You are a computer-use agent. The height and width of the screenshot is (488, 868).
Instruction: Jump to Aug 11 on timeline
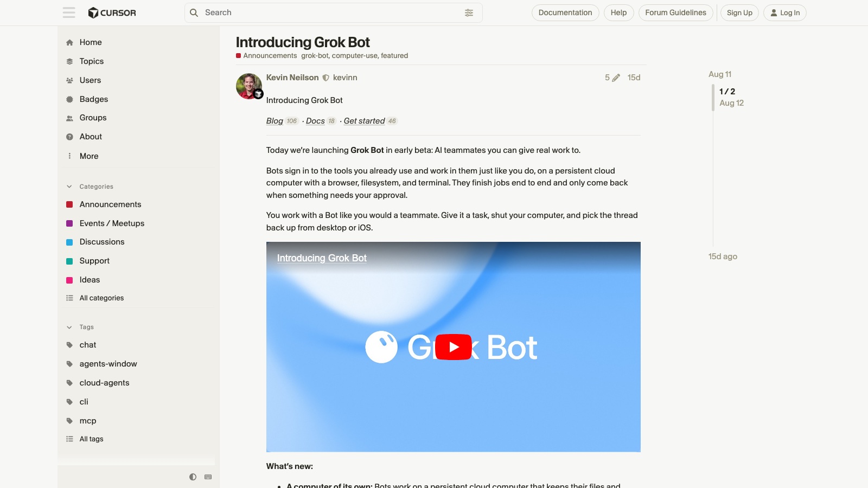(x=720, y=74)
